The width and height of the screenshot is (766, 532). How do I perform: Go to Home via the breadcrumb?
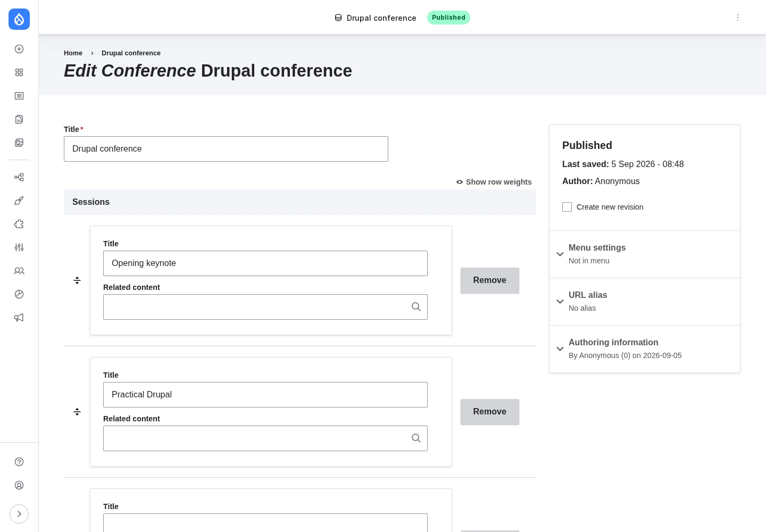point(73,53)
